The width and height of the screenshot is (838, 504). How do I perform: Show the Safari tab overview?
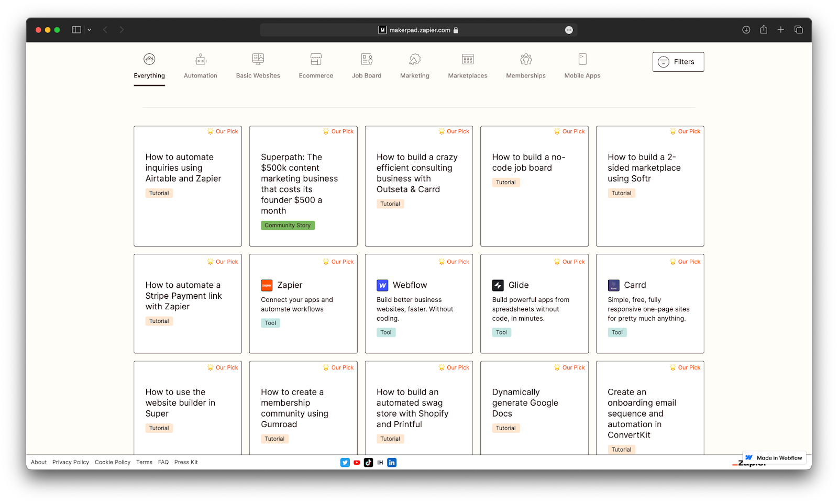(x=799, y=30)
